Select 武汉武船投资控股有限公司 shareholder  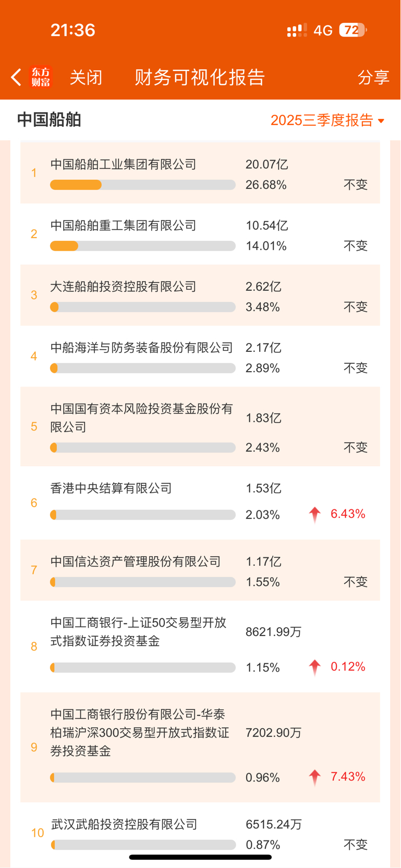pos(124,824)
